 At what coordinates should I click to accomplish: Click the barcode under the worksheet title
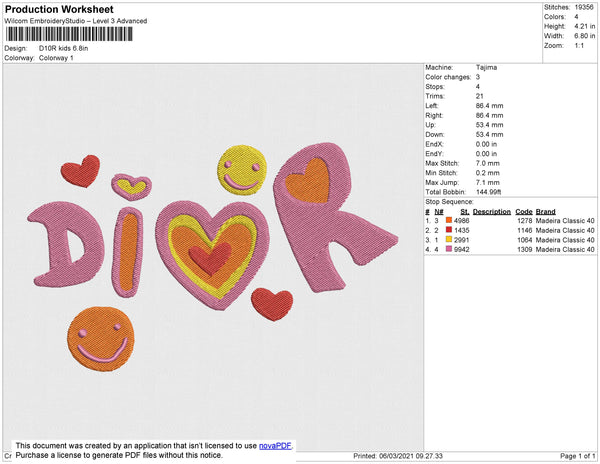69,34
